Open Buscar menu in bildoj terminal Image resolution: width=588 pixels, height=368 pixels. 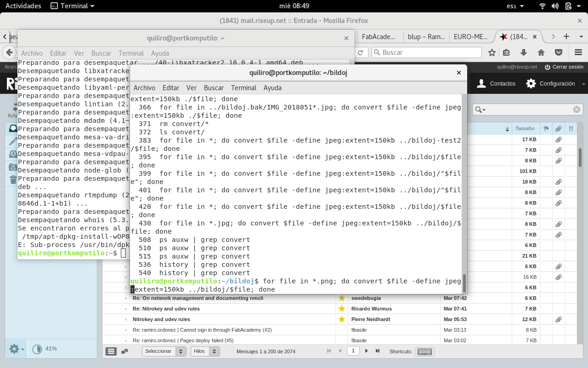214,87
